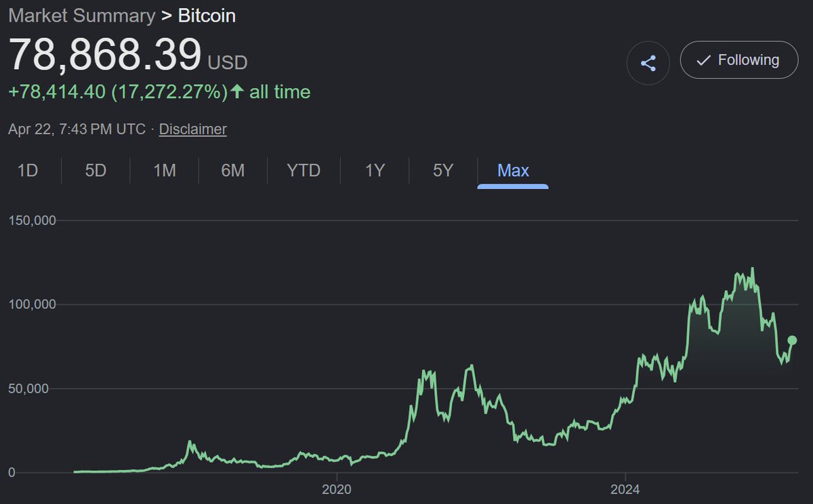Click the Bitcoin breadcrumb title
Image resolution: width=813 pixels, height=504 pixels.
point(207,16)
